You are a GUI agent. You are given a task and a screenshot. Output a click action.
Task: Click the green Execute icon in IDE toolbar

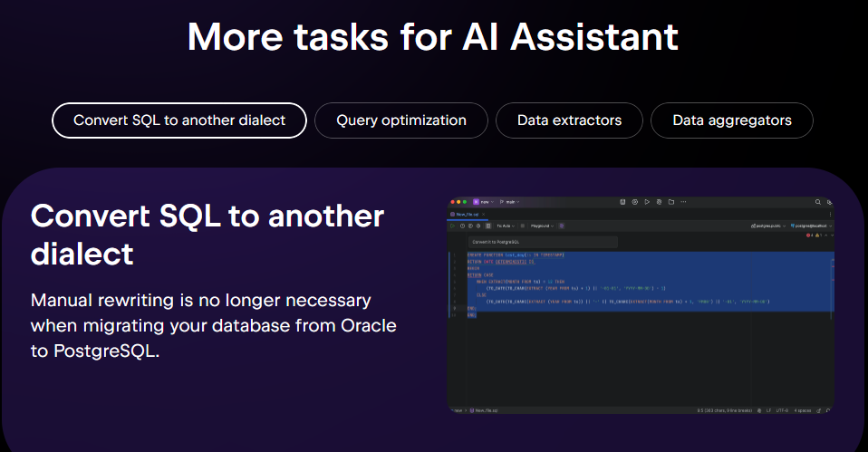click(x=453, y=226)
